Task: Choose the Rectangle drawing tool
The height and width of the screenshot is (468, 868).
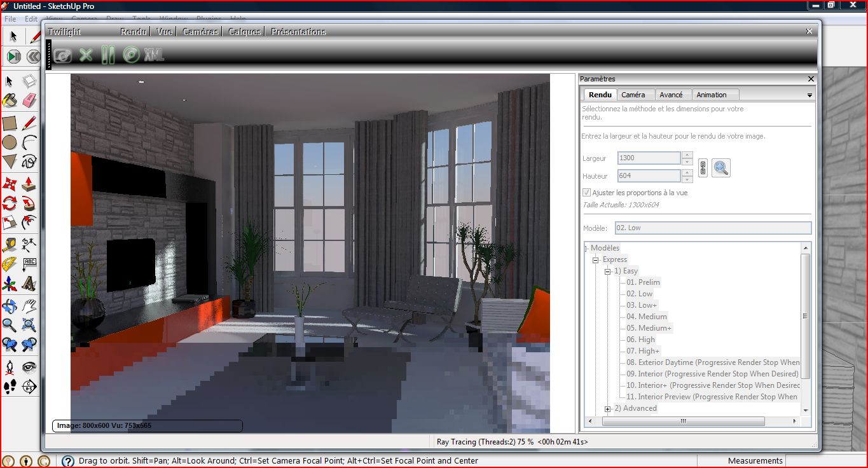Action: [10, 123]
